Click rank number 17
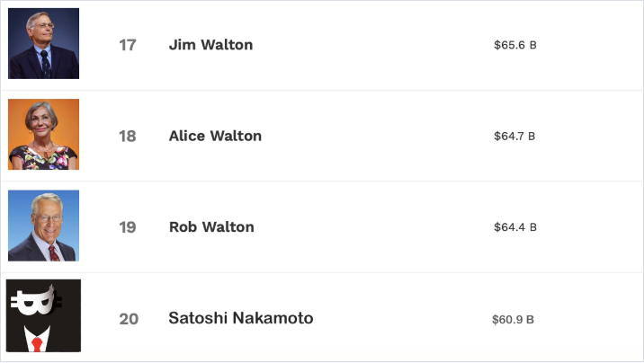Viewport: 644px width, 363px height. coord(128,45)
